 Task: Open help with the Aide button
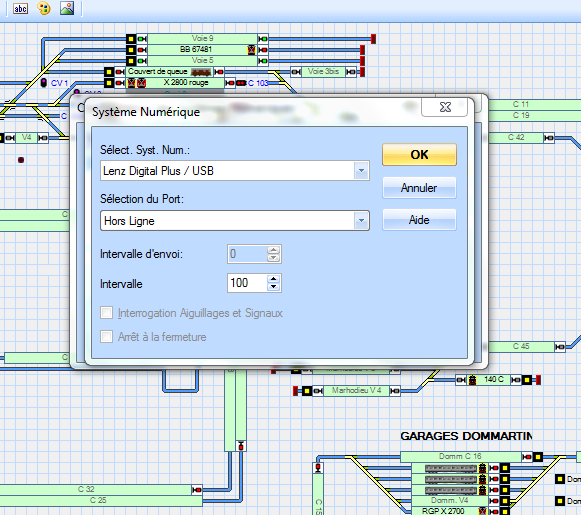click(x=419, y=220)
